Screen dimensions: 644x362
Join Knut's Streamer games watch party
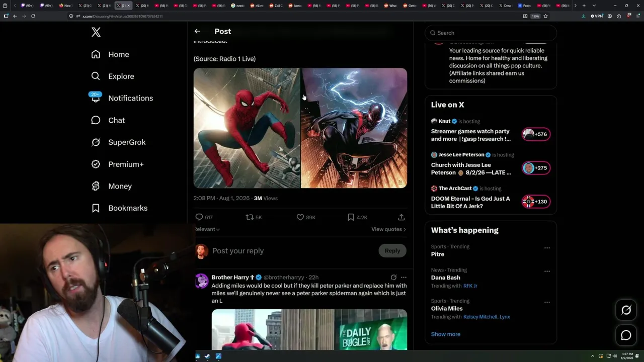[471, 135]
